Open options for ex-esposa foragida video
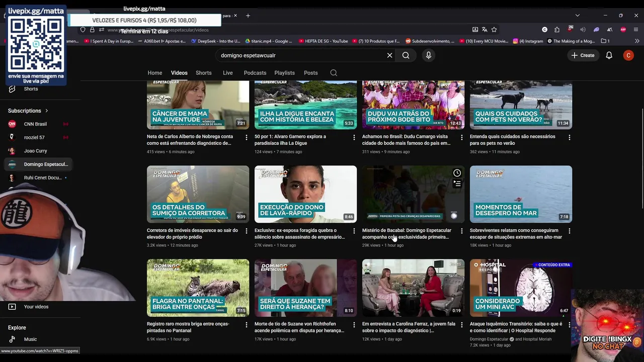The width and height of the screenshot is (644, 362). (x=354, y=231)
